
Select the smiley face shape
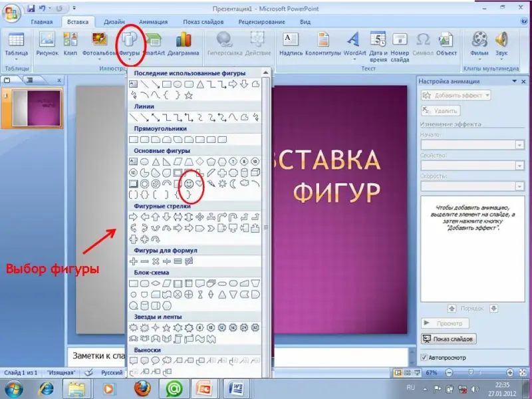coord(189,182)
